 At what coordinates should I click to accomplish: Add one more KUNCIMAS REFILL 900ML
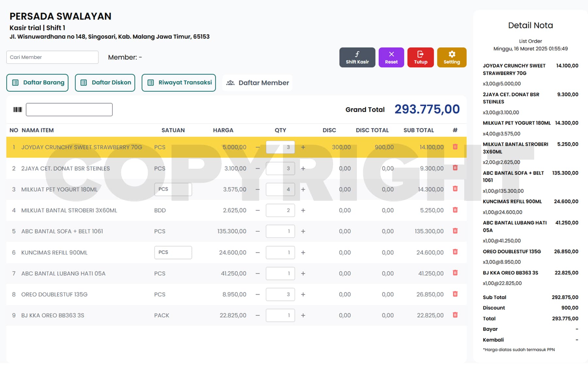click(x=303, y=253)
